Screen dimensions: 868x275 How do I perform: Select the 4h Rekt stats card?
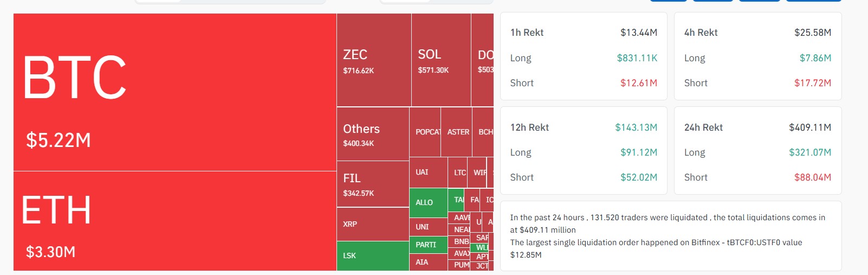pyautogui.click(x=757, y=56)
